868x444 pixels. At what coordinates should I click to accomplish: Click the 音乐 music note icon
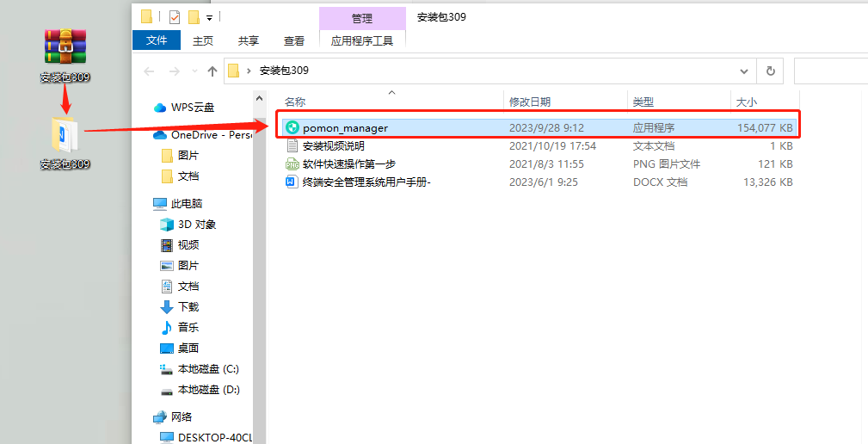tap(167, 327)
